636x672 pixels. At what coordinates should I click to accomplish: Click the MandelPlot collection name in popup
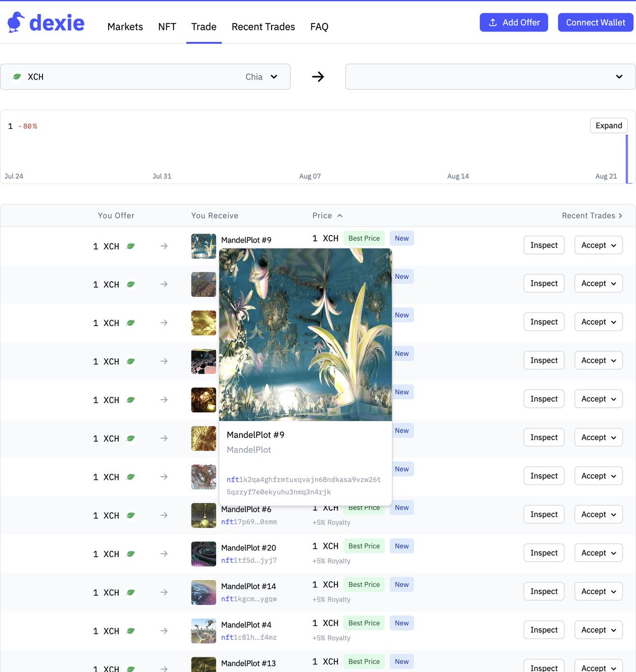tap(249, 450)
